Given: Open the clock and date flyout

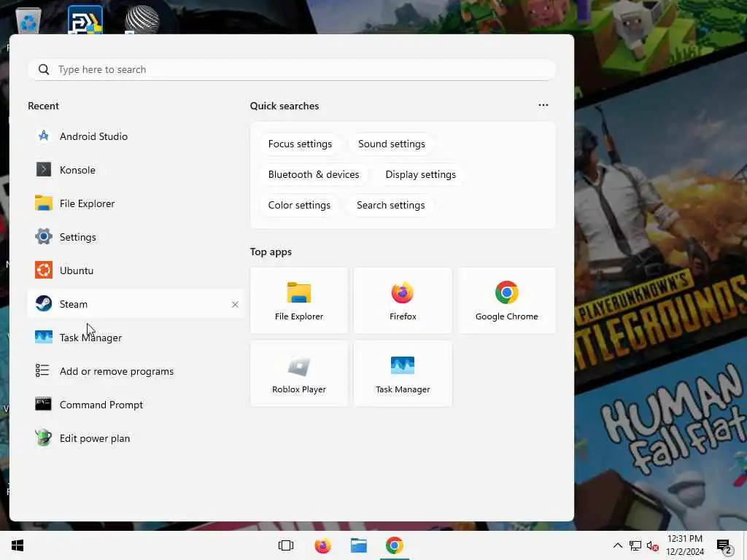Looking at the screenshot, I should (685, 545).
